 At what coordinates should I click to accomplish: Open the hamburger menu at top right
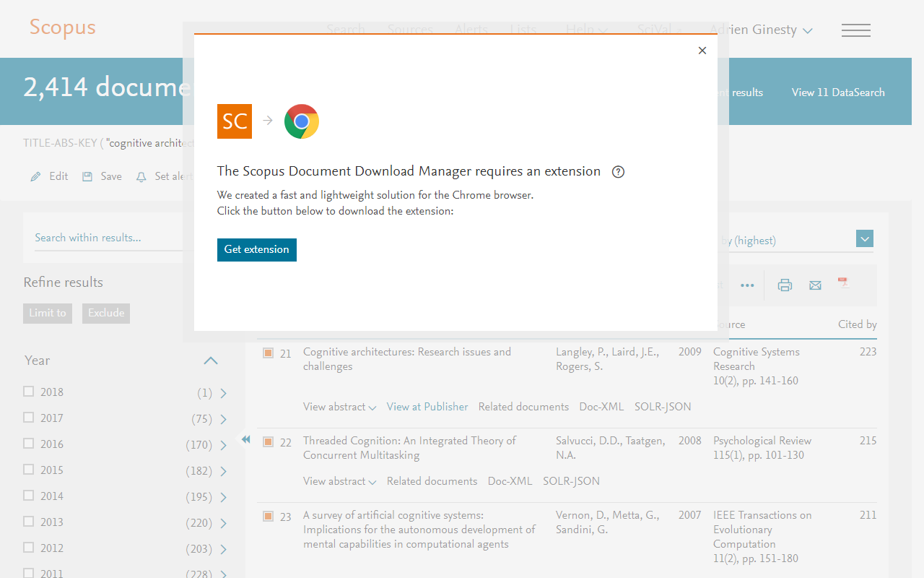[856, 30]
